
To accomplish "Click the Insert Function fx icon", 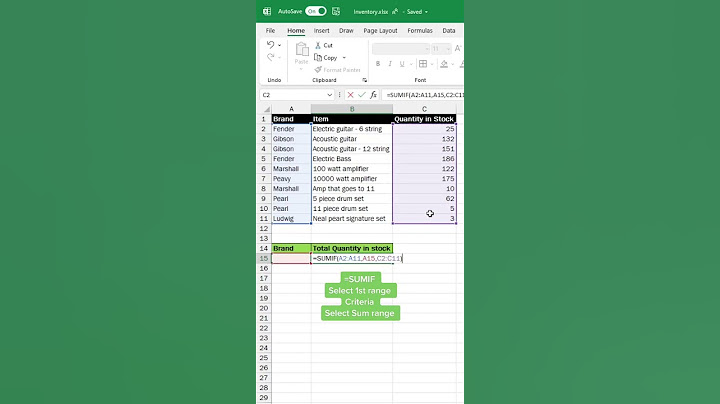I will (x=373, y=95).
